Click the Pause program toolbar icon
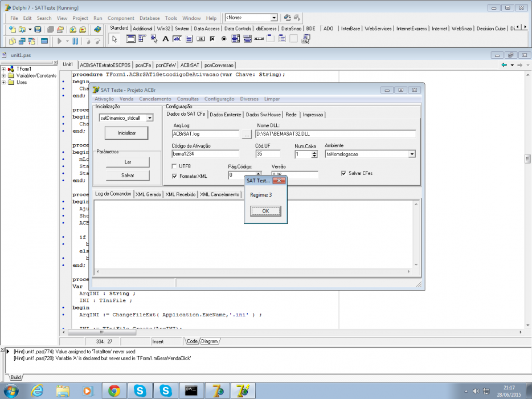 point(75,41)
